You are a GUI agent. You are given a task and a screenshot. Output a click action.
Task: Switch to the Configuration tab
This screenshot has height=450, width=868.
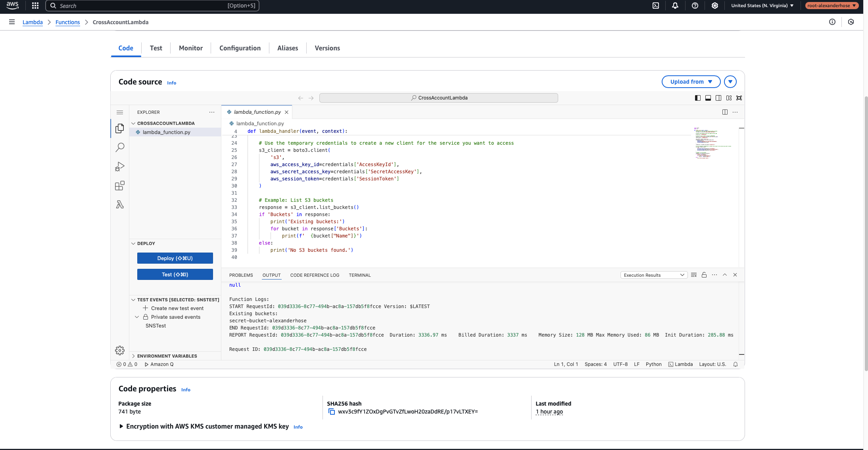(x=240, y=48)
